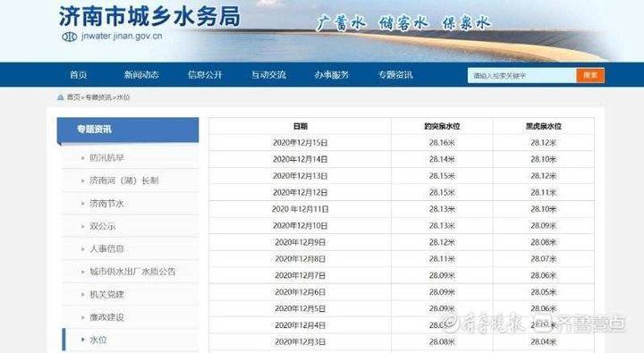Click the 趵突泉水位 column header
Image resolution: width=644 pixels, height=353 pixels.
click(x=442, y=126)
